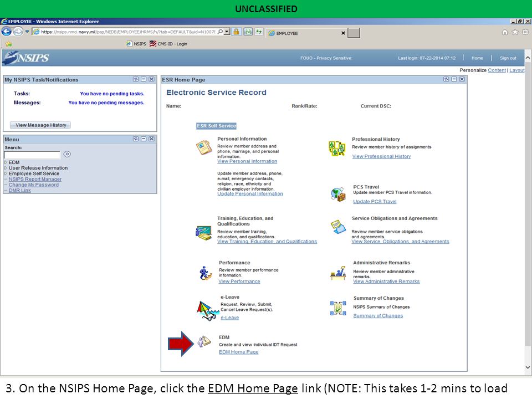Click the page vertical scrollbar down arrow

pyautogui.click(x=528, y=367)
